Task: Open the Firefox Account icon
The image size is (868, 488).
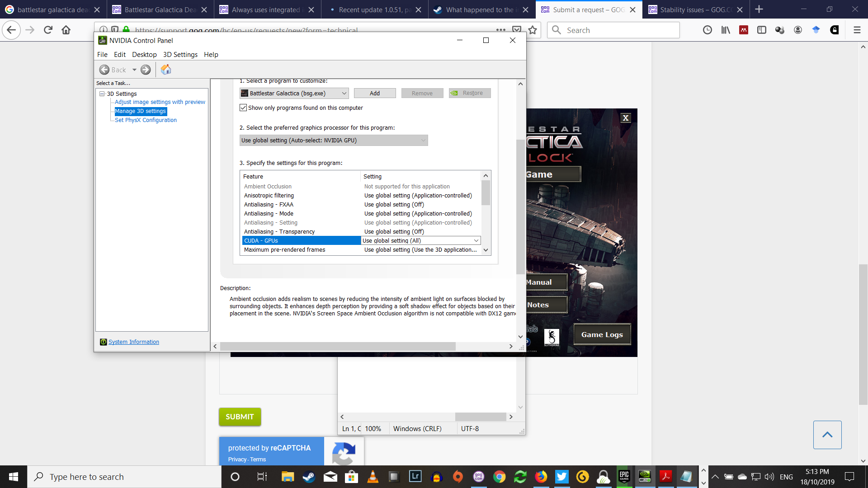Action: tap(798, 30)
